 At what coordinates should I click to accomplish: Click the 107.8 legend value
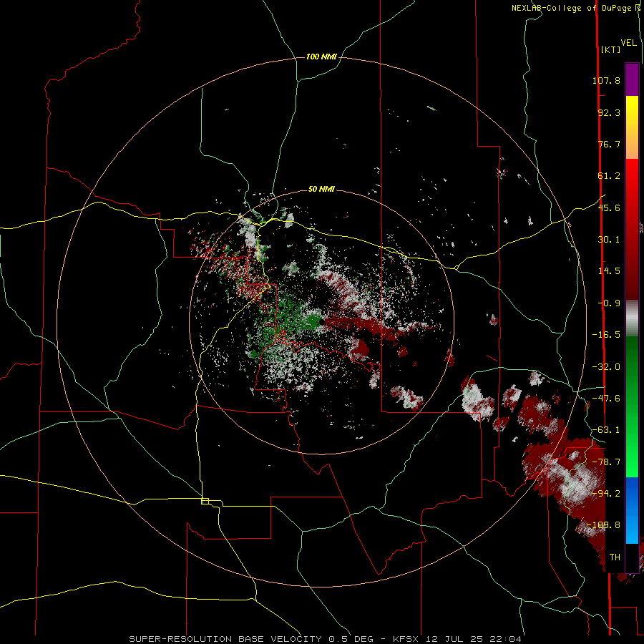[x=606, y=80]
